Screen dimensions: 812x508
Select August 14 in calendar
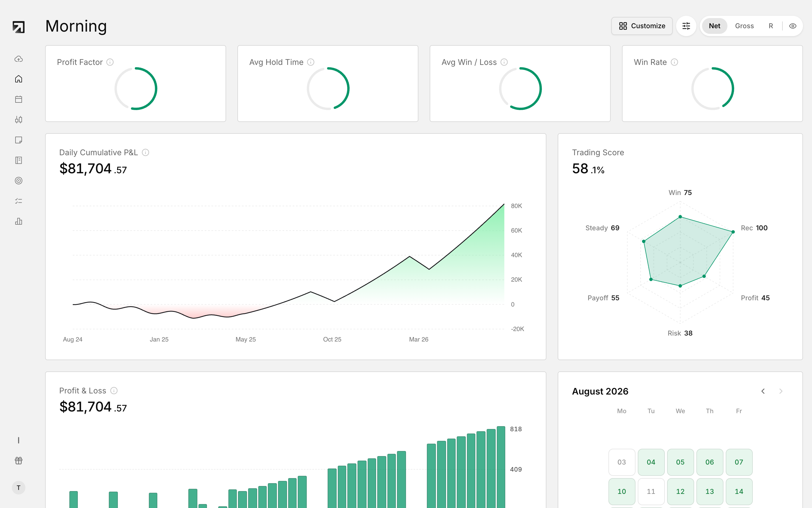(739, 491)
